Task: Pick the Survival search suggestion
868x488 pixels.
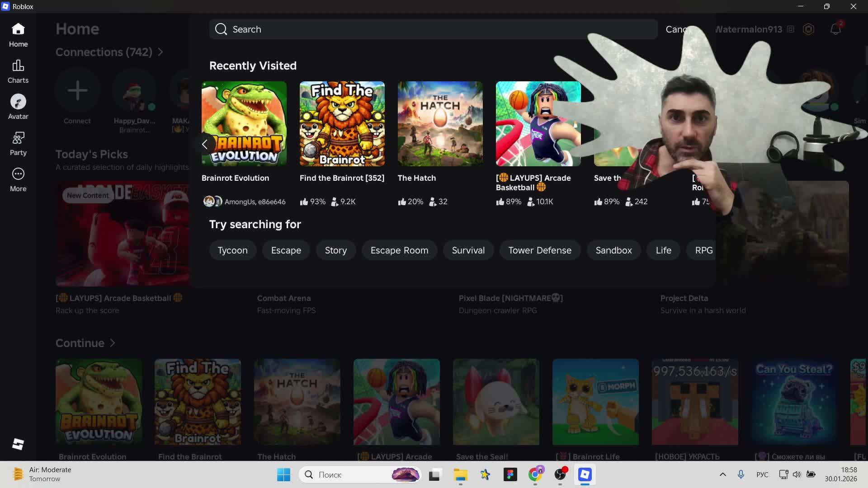Action: point(468,250)
